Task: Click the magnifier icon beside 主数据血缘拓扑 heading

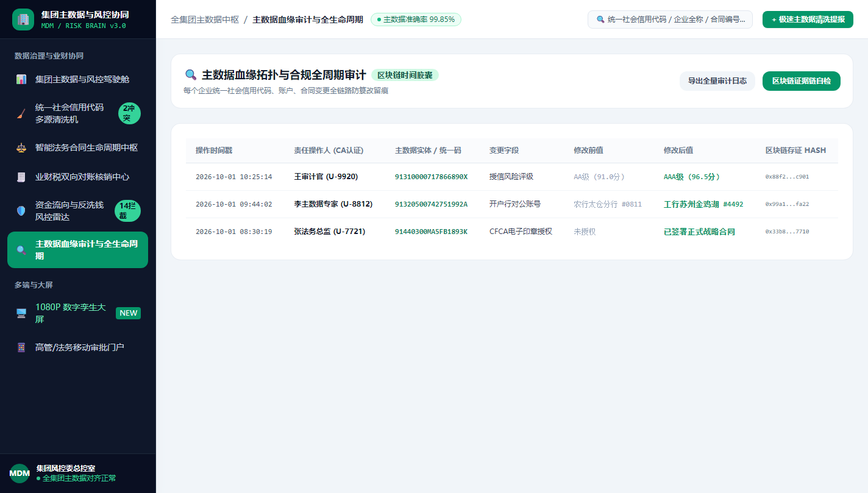Action: 191,75
